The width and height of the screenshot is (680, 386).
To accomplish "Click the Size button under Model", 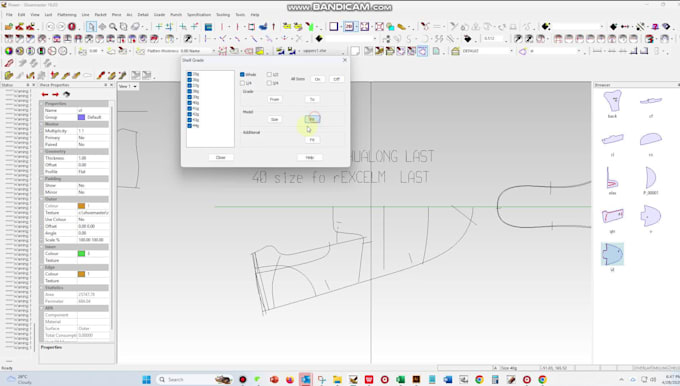I will [x=275, y=119].
